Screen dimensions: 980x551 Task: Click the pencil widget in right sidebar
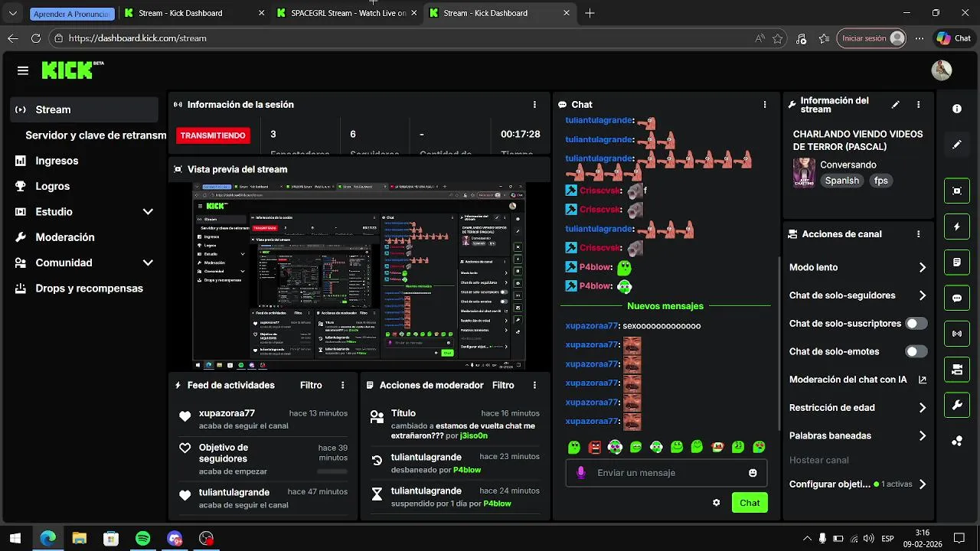tap(957, 145)
